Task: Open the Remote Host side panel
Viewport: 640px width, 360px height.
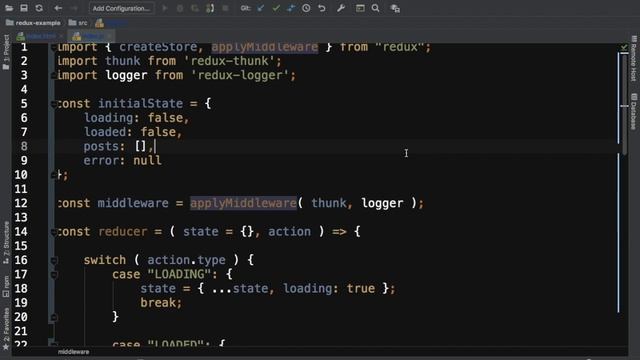Action: point(633,58)
